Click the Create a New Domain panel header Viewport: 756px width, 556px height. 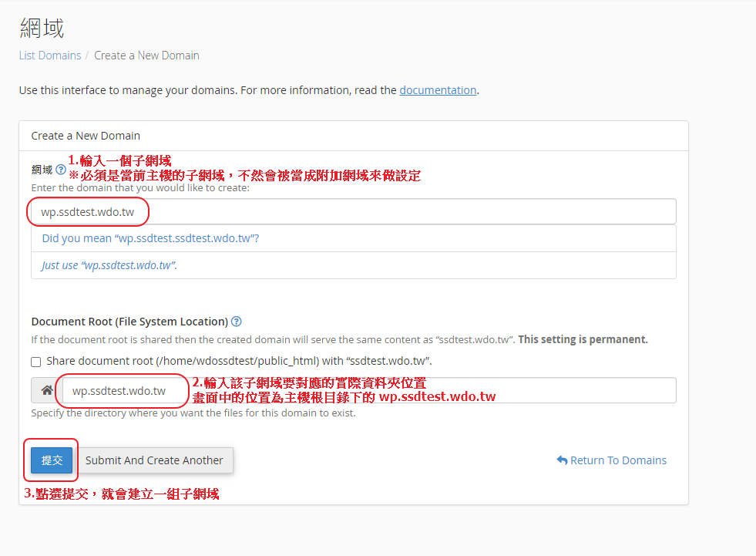pyautogui.click(x=86, y=136)
